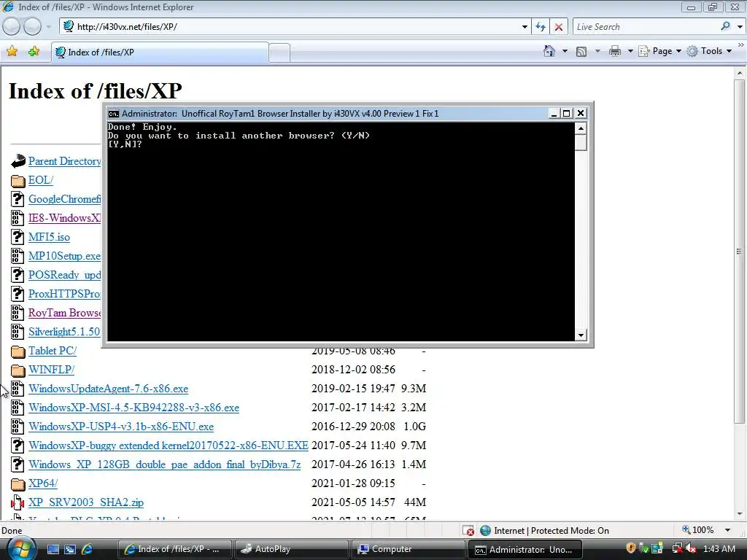Switch to the Computer taskbar button

[x=407, y=549]
